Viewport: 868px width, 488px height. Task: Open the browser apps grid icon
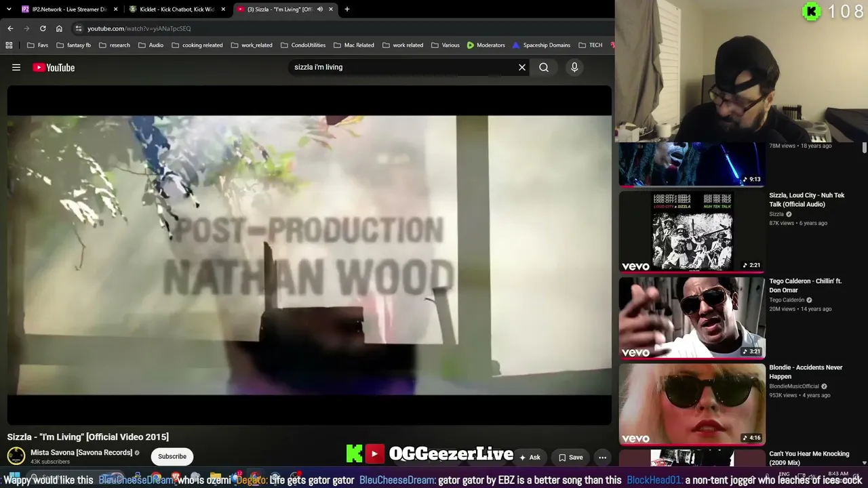click(9, 45)
